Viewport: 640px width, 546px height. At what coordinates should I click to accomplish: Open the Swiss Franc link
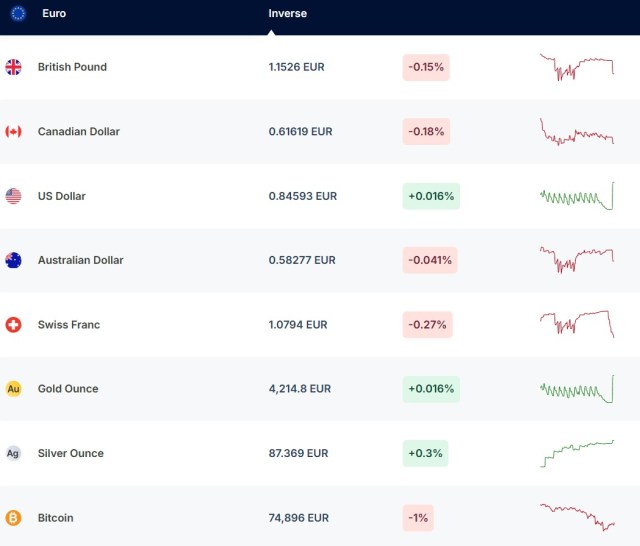pos(69,325)
